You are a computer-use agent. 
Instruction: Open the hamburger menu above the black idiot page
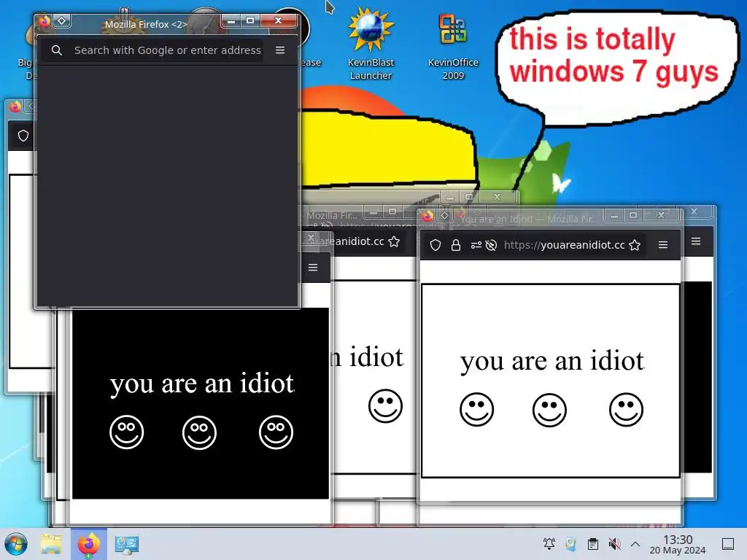coord(313,268)
